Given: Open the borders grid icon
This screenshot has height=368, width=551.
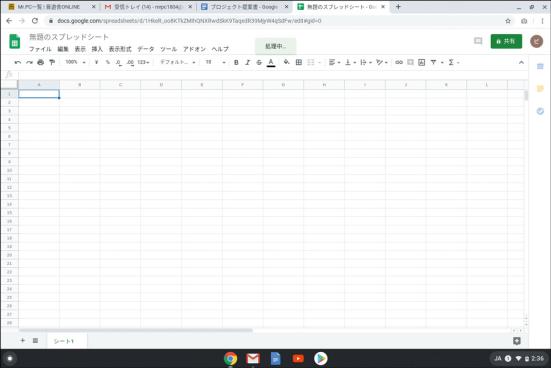Looking at the screenshot, I should (299, 62).
